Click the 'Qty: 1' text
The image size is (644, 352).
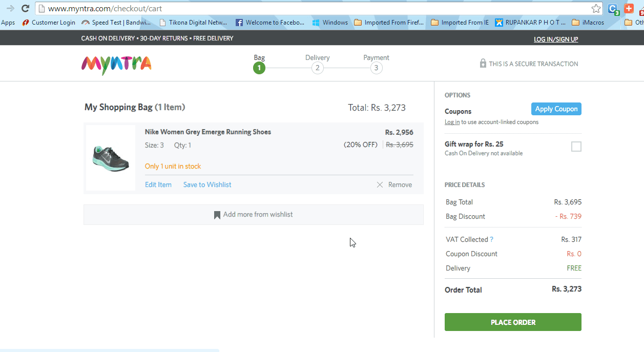(182, 145)
